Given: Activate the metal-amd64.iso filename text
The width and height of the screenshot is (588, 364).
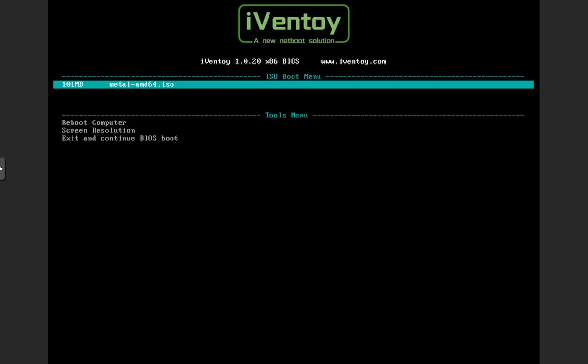Looking at the screenshot, I should click(142, 84).
